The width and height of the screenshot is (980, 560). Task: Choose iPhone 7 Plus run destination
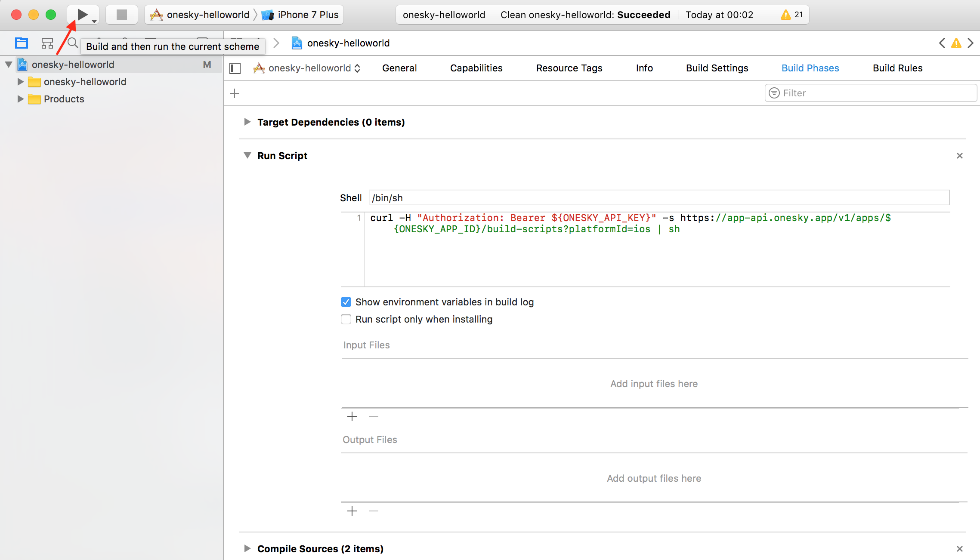point(300,15)
